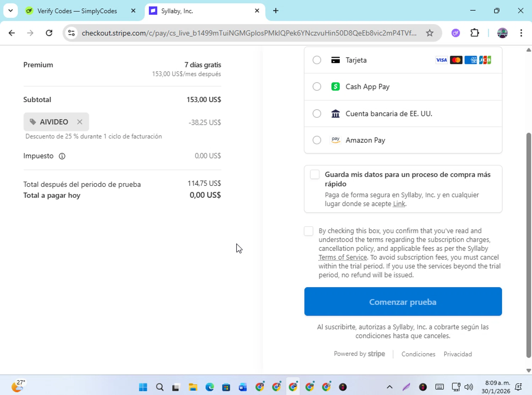Click the JCB card logo
This screenshot has height=395, width=532.
[485, 60]
